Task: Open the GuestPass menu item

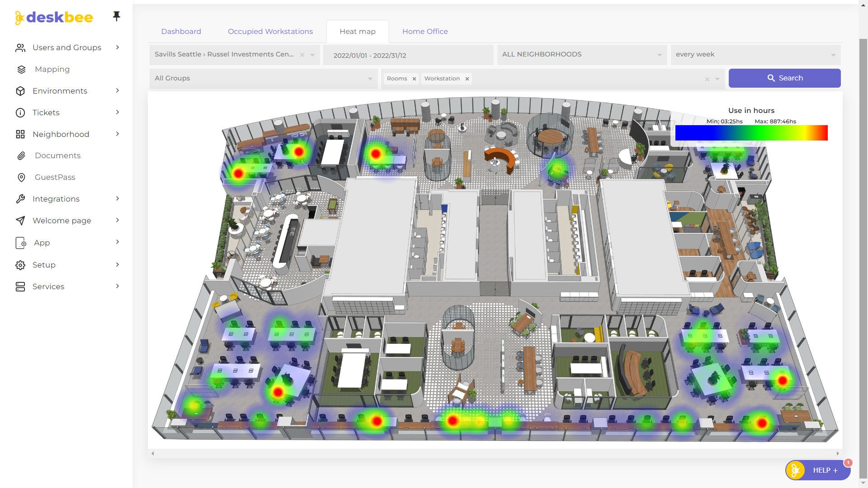Action: 55,177
